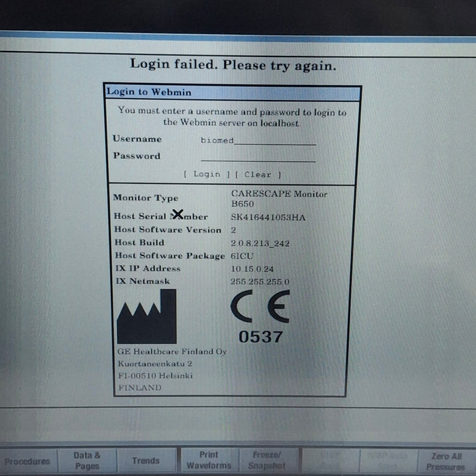Click the 'CARESCAPE Monitor B650' text
The height and width of the screenshot is (476, 476).
pyautogui.click(x=279, y=199)
